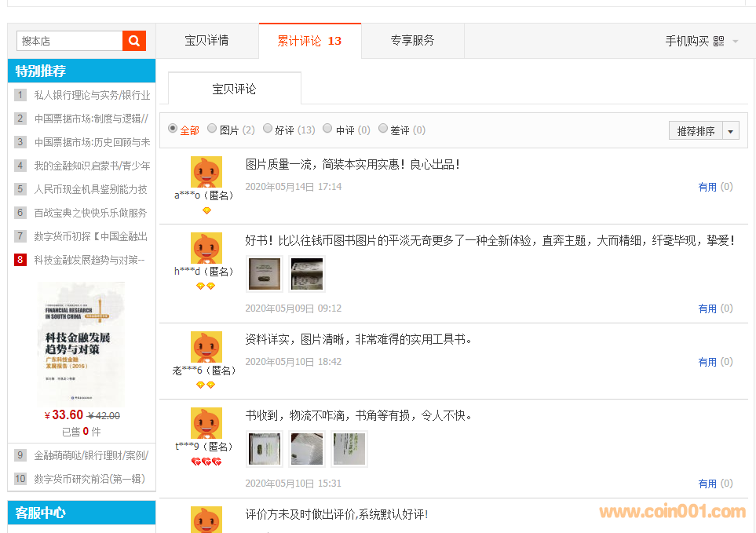
Task: Click the QR code icon beside 手机购买
Action: (x=718, y=41)
